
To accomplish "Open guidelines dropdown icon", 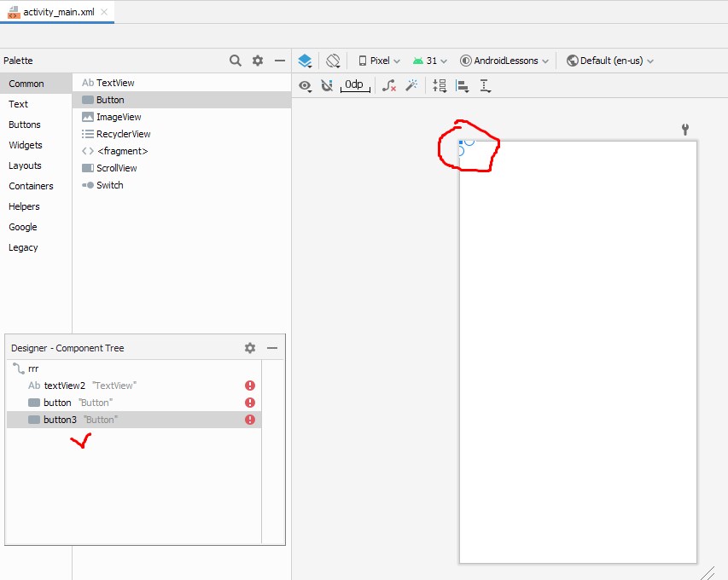I will (x=485, y=86).
